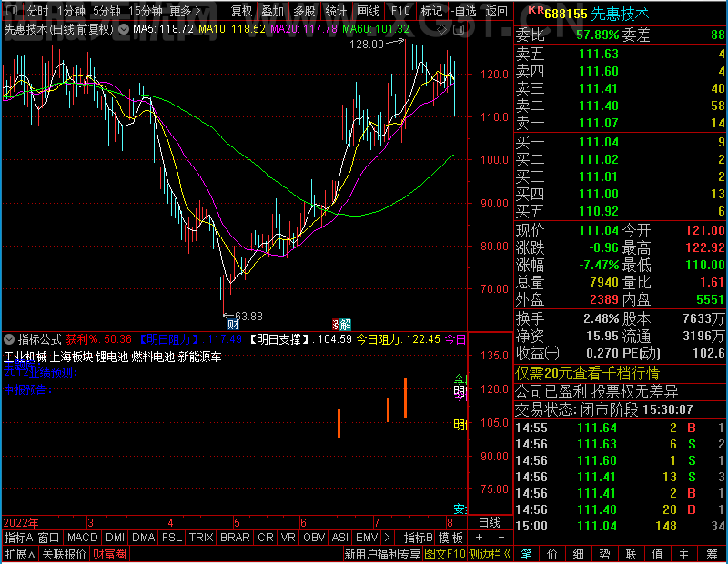Viewport: 728px width, 564px height.
Task: Open the 指标公式 indicator dropdown arrow
Action: [x=9, y=339]
